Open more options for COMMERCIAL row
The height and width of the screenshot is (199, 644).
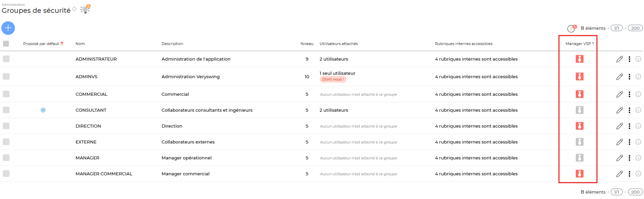point(629,94)
